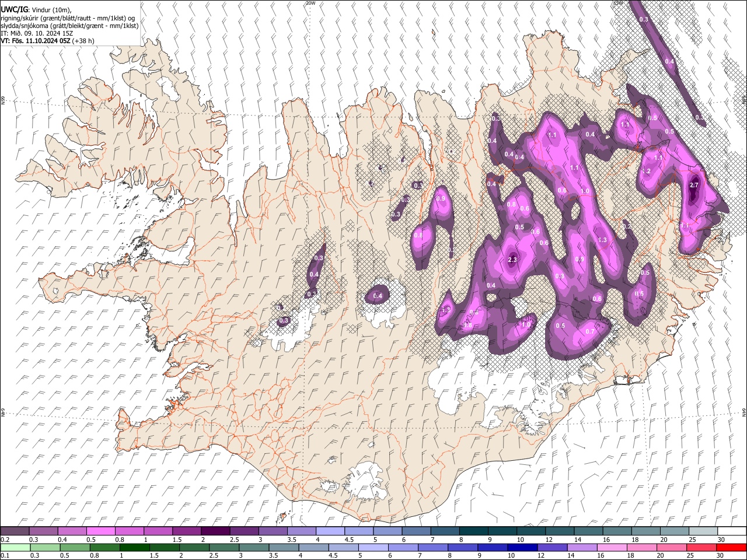747x560 pixels.
Task: Click the bright red 30 swatch in lower legend
Action: click(x=732, y=548)
